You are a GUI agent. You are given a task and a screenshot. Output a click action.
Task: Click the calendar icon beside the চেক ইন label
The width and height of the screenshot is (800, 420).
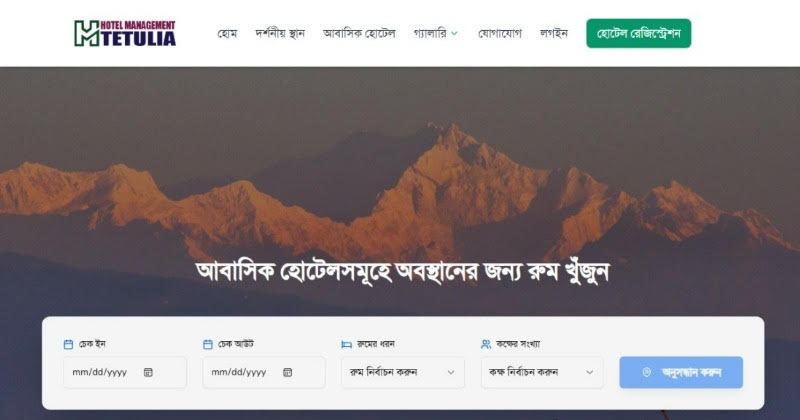(68, 344)
